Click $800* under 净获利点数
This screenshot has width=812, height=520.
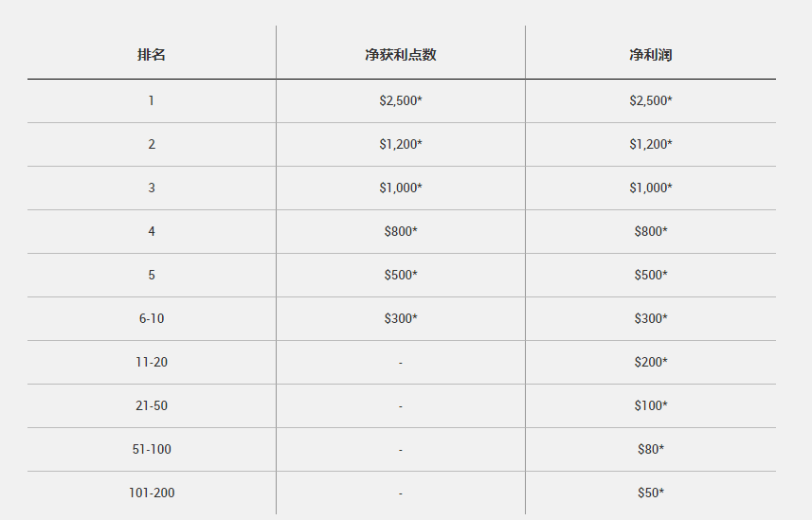tap(400, 231)
